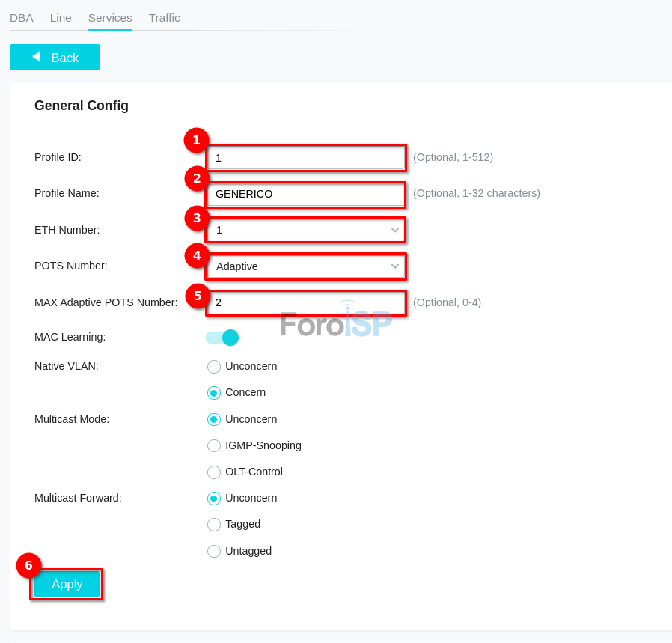Expand the POTS Number dropdown

pyautogui.click(x=306, y=266)
